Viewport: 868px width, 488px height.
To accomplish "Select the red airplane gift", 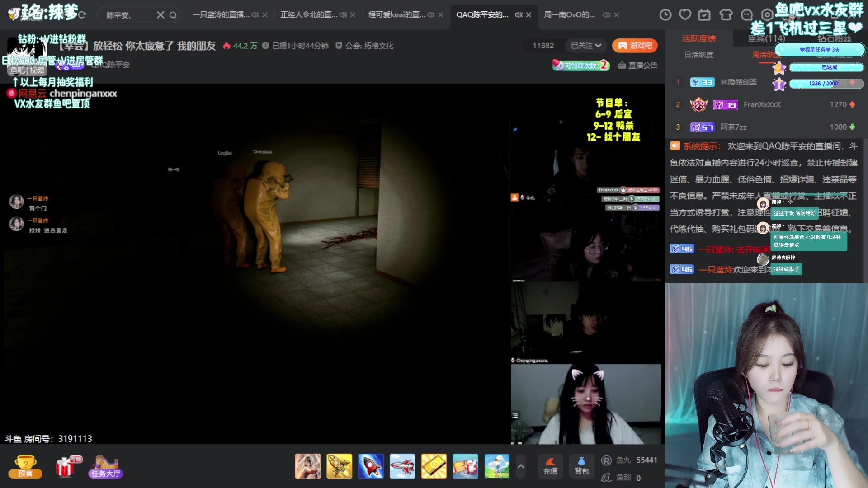I will 402,466.
